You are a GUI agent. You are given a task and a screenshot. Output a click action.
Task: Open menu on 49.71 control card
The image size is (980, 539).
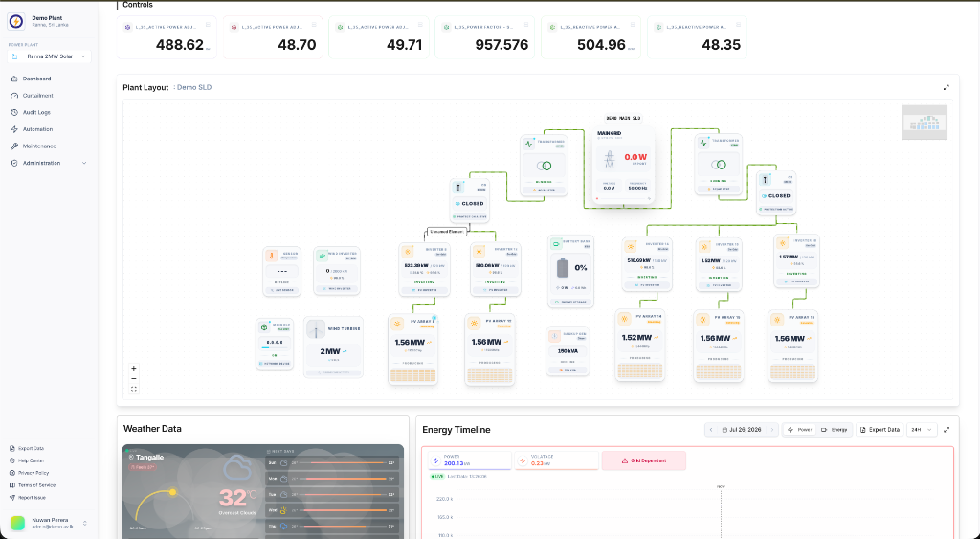tap(421, 25)
